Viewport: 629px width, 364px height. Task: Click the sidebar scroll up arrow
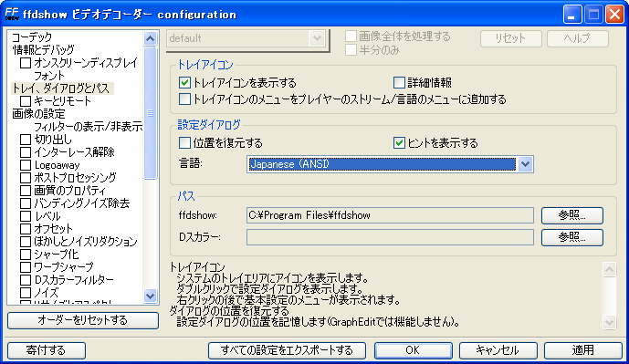pos(150,38)
